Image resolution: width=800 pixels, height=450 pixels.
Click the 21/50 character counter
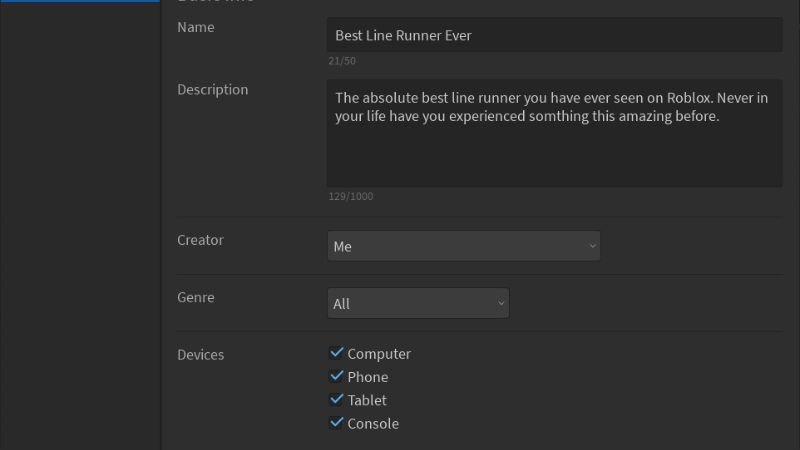click(342, 61)
